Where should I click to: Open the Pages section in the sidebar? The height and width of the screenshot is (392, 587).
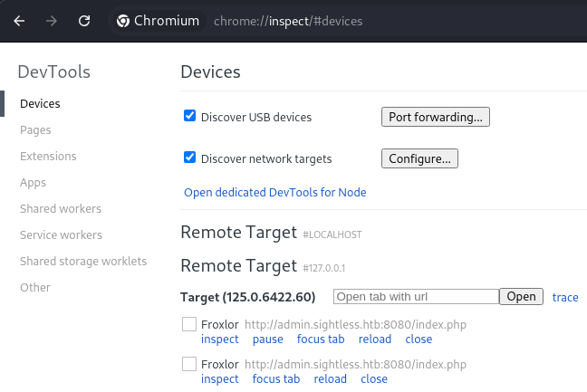pos(35,130)
